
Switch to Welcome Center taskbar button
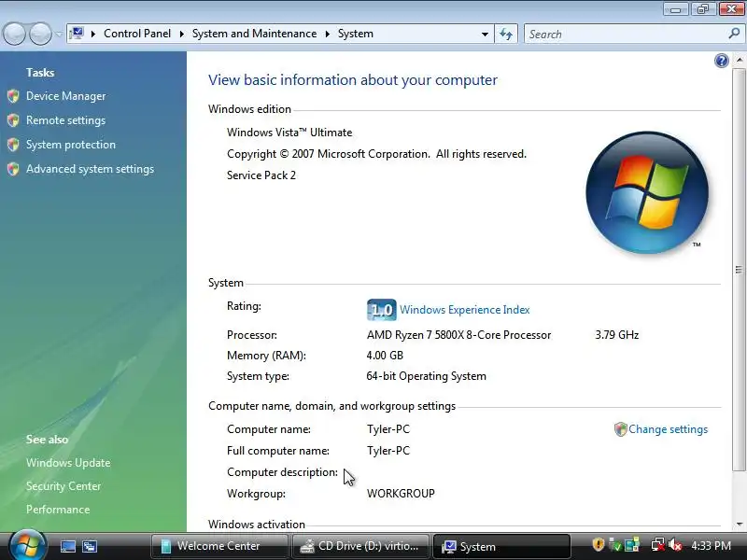pyautogui.click(x=219, y=546)
